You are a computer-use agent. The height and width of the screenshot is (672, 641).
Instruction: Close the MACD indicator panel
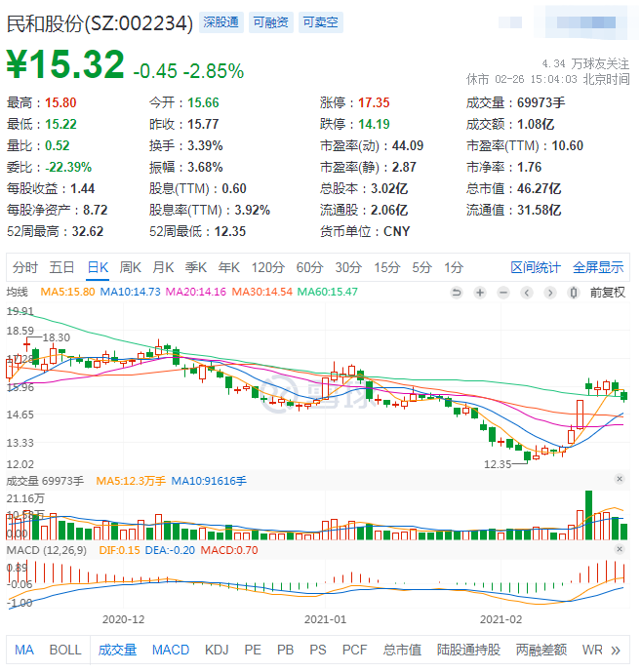click(620, 548)
